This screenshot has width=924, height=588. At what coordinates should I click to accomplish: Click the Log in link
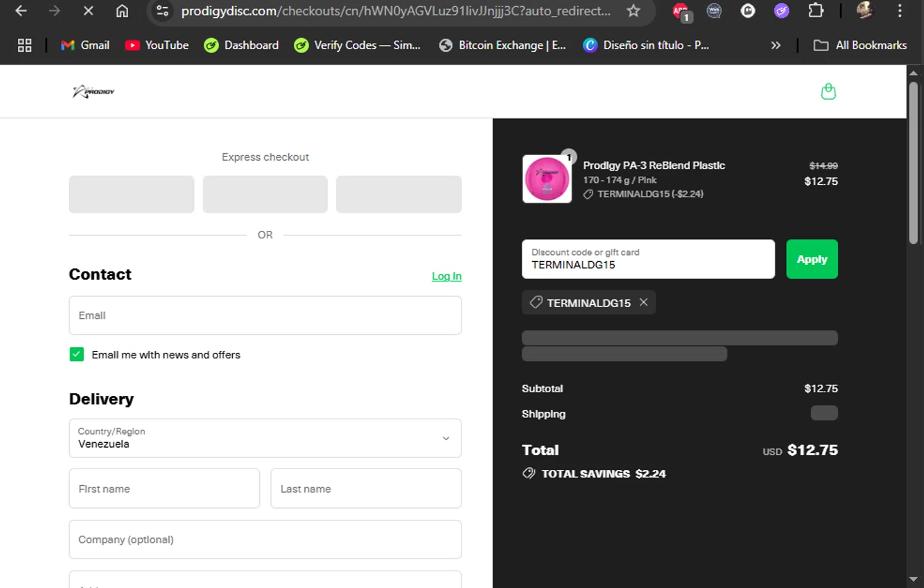click(447, 276)
